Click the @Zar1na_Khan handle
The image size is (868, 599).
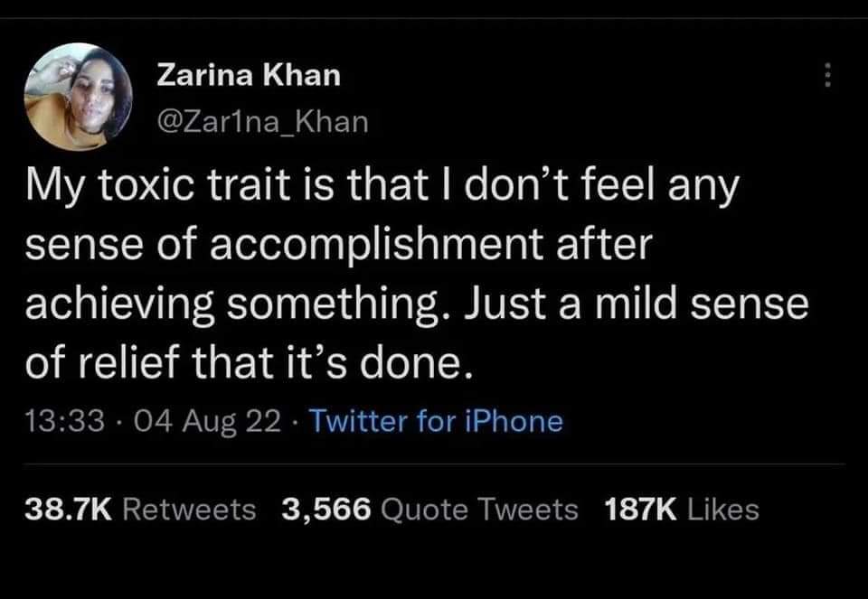tap(262, 122)
